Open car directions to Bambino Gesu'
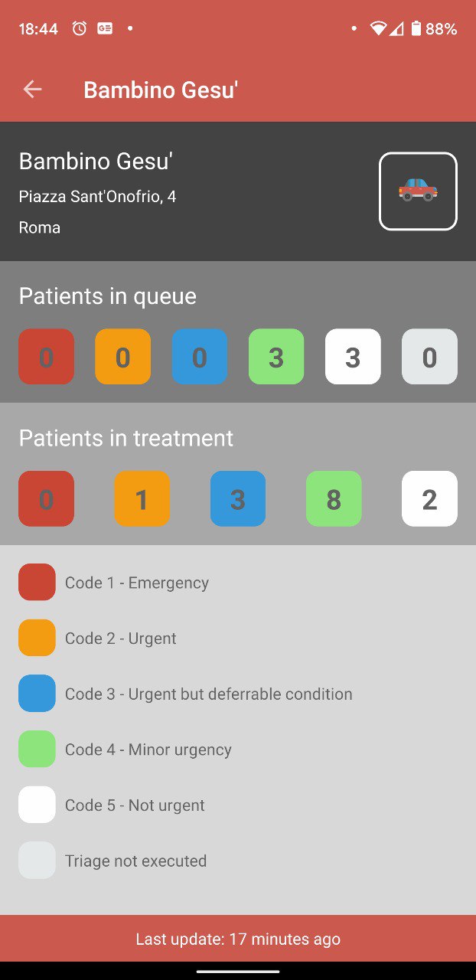Screen dimensions: 476x980 pos(418,191)
